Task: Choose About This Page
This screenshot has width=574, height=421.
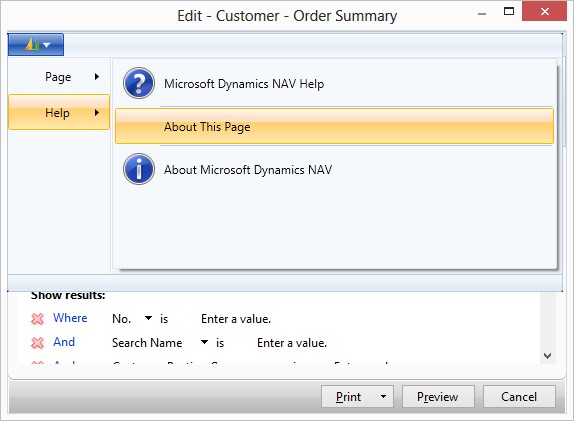Action: pyautogui.click(x=334, y=126)
